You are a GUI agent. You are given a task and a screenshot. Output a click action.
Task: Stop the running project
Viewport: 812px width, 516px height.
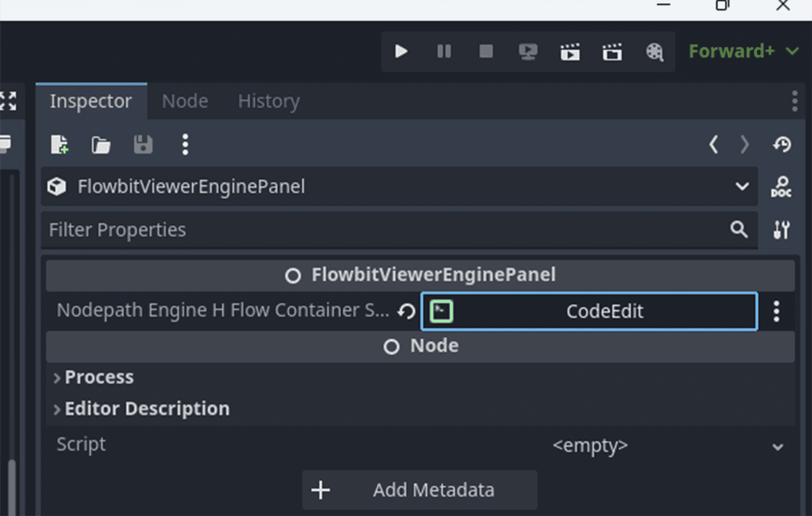click(486, 51)
